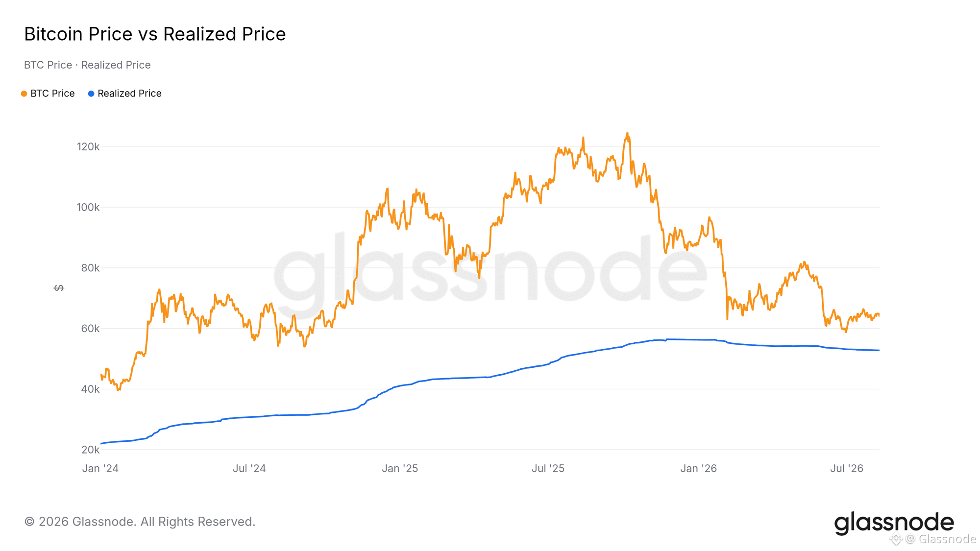Image resolution: width=980 pixels, height=551 pixels.
Task: Click the Binance watermark icon near @ Glassnode
Action: [896, 539]
